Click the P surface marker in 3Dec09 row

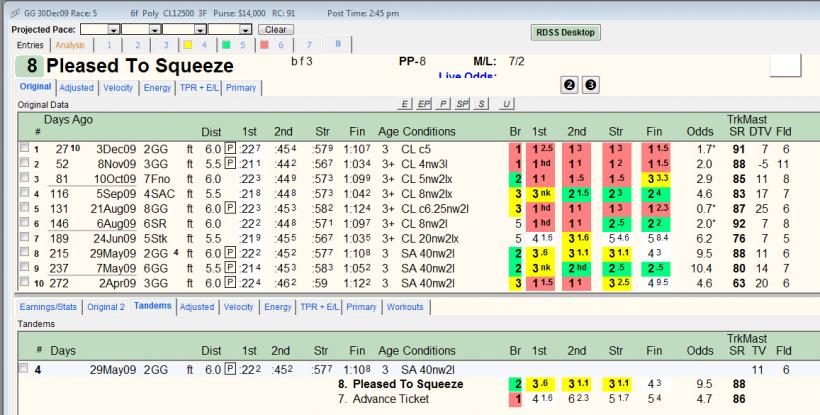coord(230,149)
